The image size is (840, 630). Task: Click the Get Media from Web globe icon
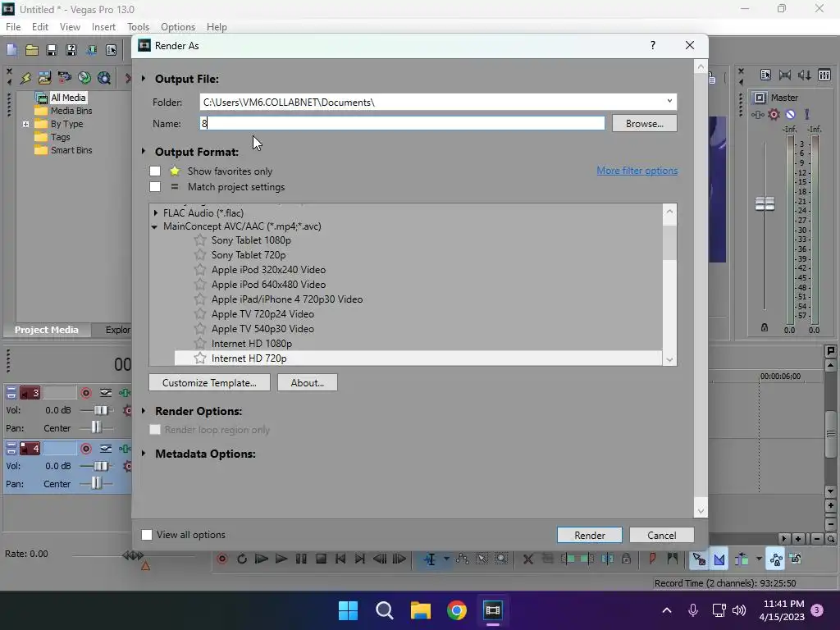pyautogui.click(x=84, y=78)
